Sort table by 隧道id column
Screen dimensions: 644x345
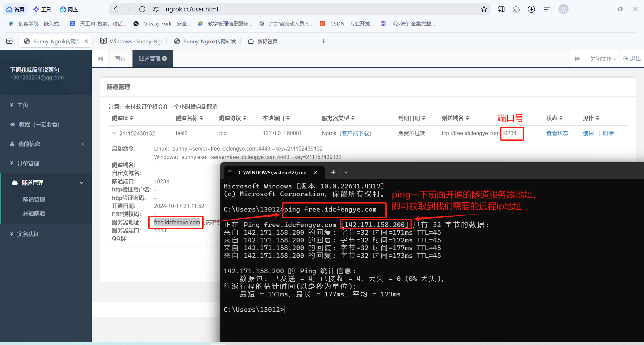pyautogui.click(x=122, y=118)
